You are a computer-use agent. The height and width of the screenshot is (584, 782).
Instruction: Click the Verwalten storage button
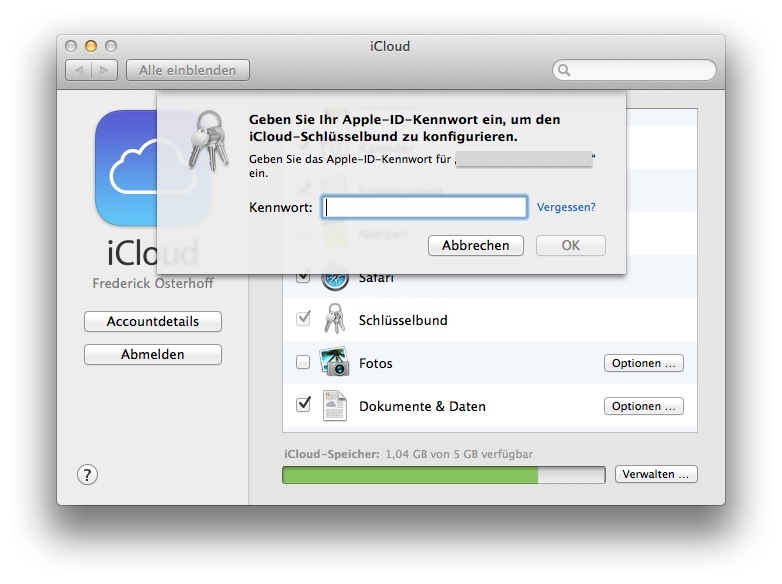click(656, 474)
